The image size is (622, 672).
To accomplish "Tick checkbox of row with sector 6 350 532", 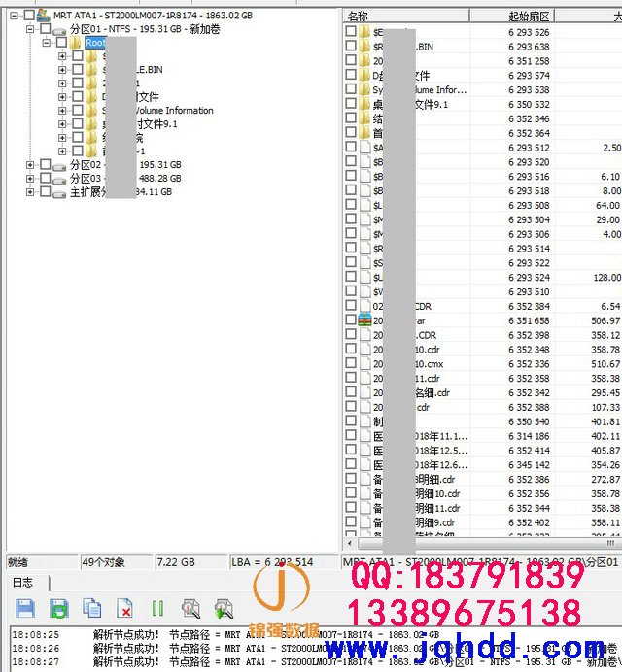I will (351, 103).
